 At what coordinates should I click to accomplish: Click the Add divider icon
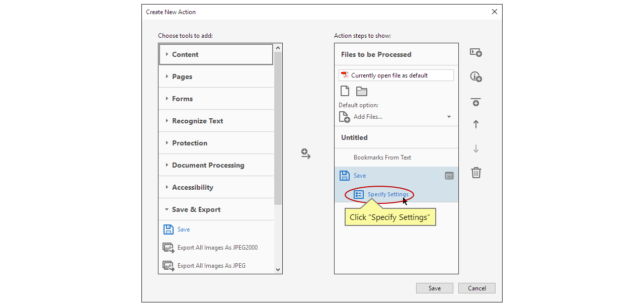pos(476,102)
